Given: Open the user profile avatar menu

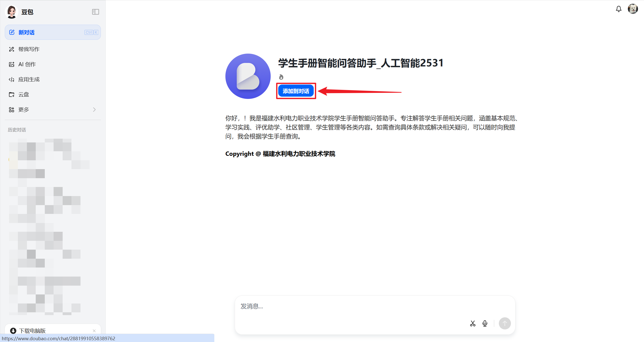Looking at the screenshot, I should [633, 9].
